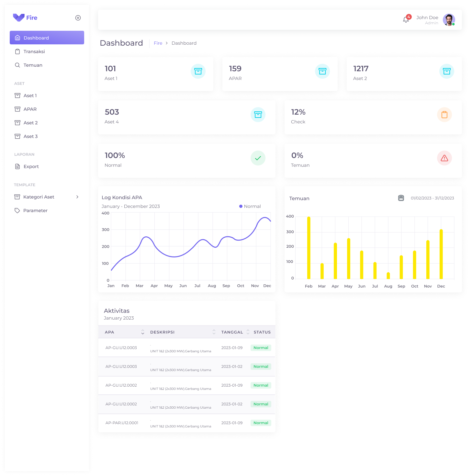
Task: Open Transaksi in the sidebar
Action: [x=34, y=51]
